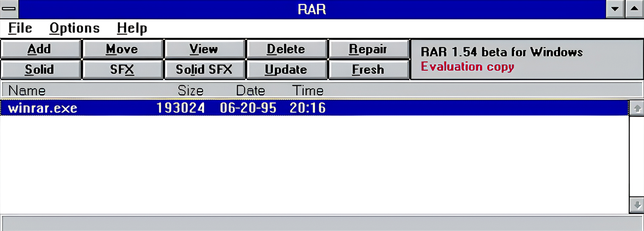Click the Repair button
Image resolution: width=644 pixels, height=231 pixels.
coord(369,49)
